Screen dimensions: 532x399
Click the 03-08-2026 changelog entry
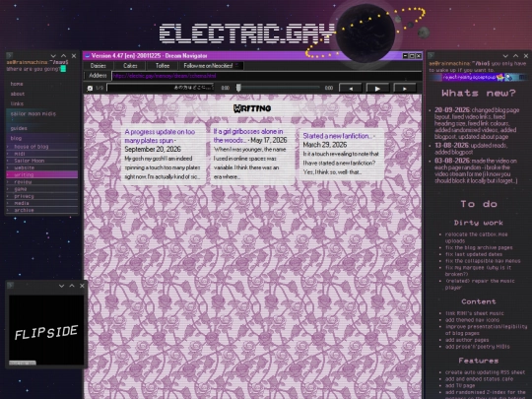476,170
